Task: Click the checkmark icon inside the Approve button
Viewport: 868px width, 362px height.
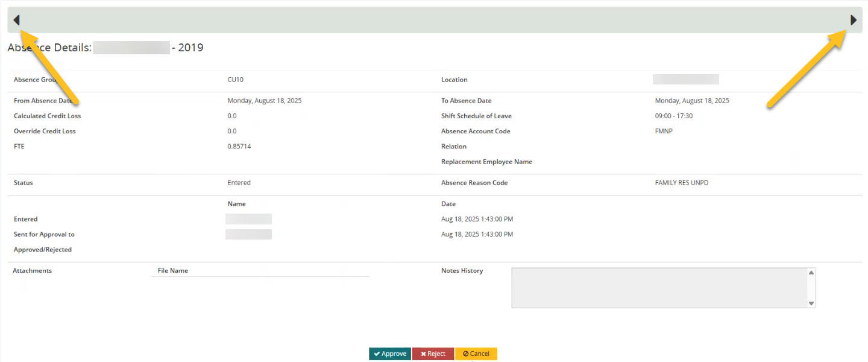Action: pos(378,354)
